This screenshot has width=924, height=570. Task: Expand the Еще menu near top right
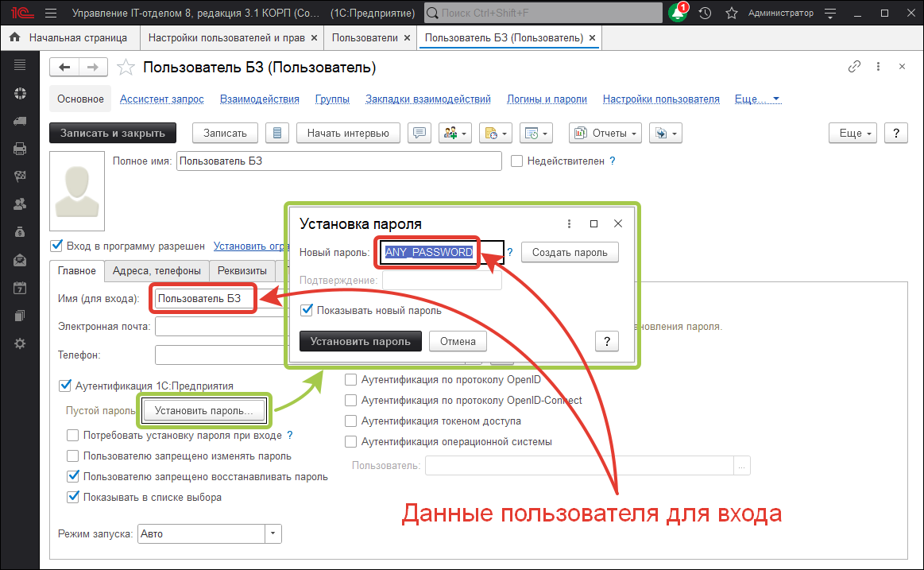(852, 133)
